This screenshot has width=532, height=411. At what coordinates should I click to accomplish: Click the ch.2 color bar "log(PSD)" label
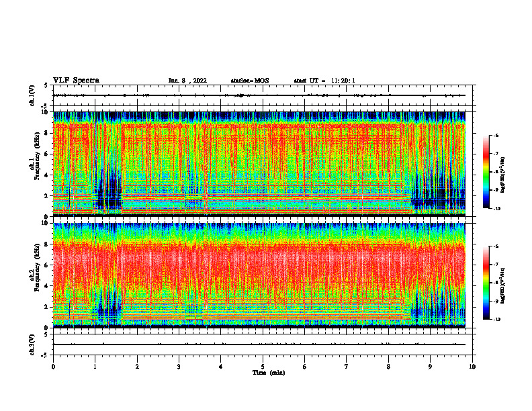coord(503,285)
